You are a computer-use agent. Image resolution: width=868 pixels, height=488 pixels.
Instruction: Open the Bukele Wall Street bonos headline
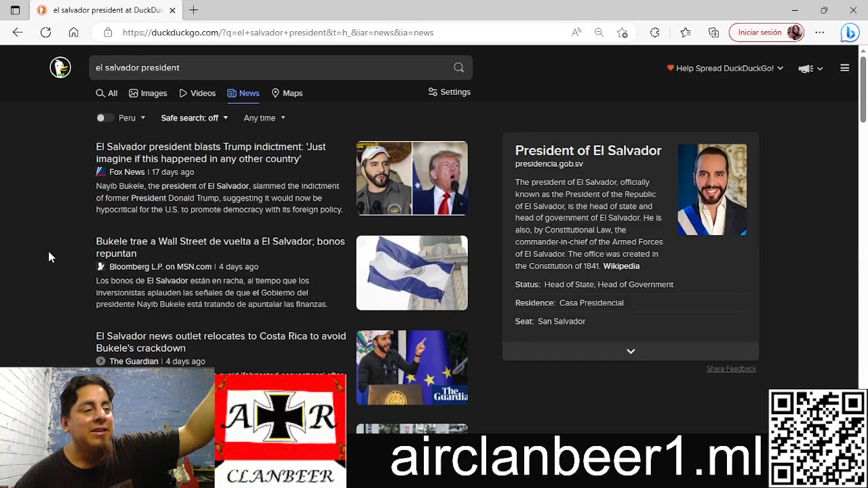(220, 247)
